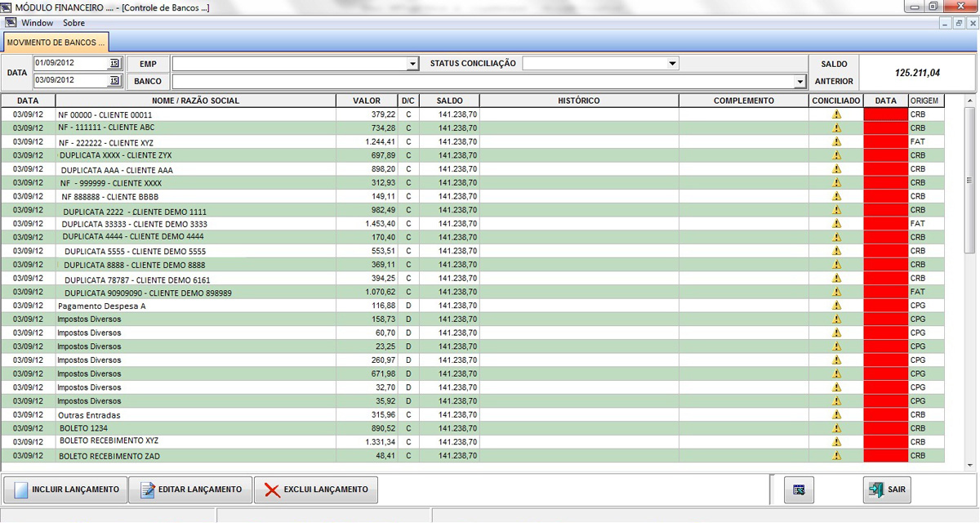980x523 pixels.
Task: Click the vertical scrollbar down arrow
Action: 970,465
